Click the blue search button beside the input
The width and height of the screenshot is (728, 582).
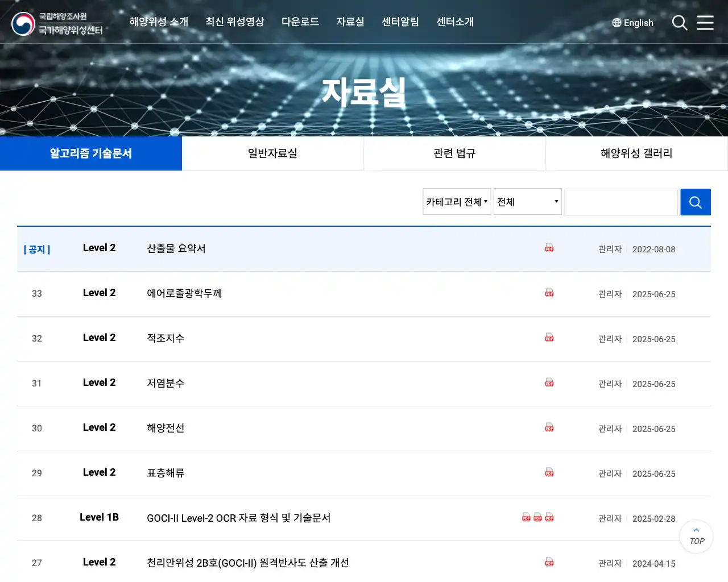(x=695, y=202)
